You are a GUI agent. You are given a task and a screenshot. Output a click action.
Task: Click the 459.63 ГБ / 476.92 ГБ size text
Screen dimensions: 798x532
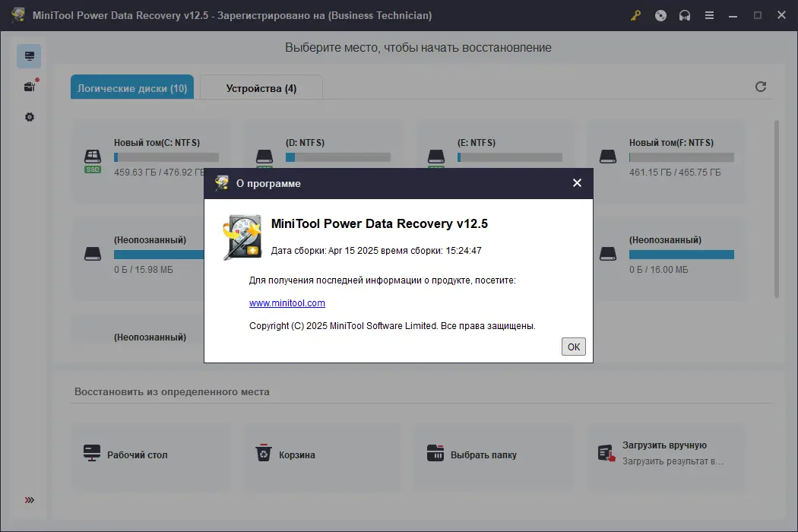pyautogui.click(x=160, y=172)
